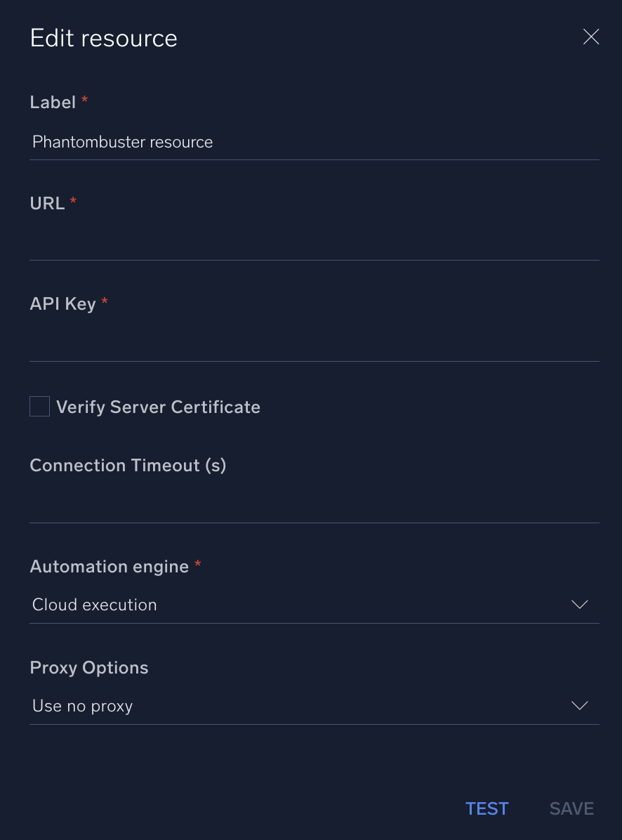Viewport: 622px width, 840px height.
Task: Click the Use no proxy text
Action: pyautogui.click(x=82, y=705)
